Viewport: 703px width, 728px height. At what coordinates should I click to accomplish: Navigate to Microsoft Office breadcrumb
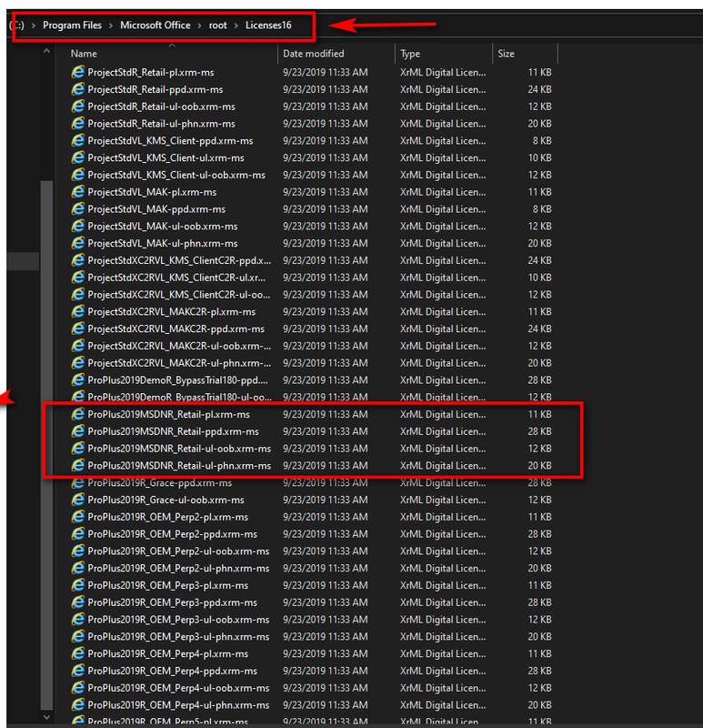pyautogui.click(x=155, y=25)
